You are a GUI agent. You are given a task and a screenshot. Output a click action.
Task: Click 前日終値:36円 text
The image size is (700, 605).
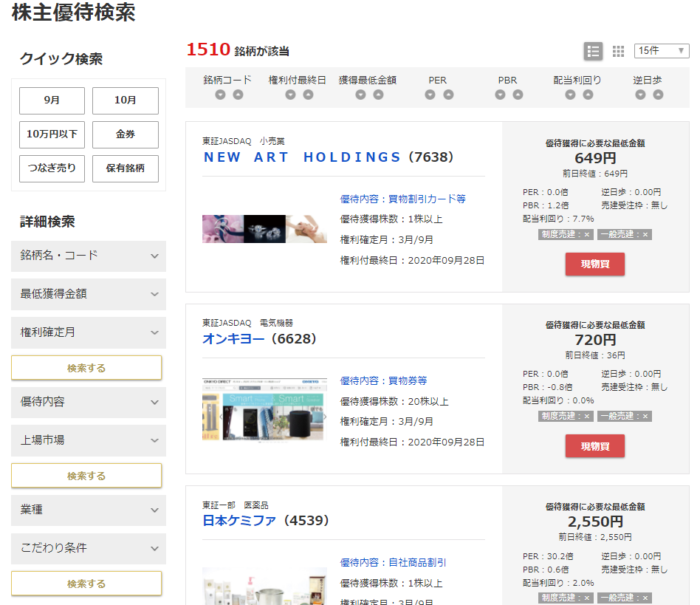(595, 355)
